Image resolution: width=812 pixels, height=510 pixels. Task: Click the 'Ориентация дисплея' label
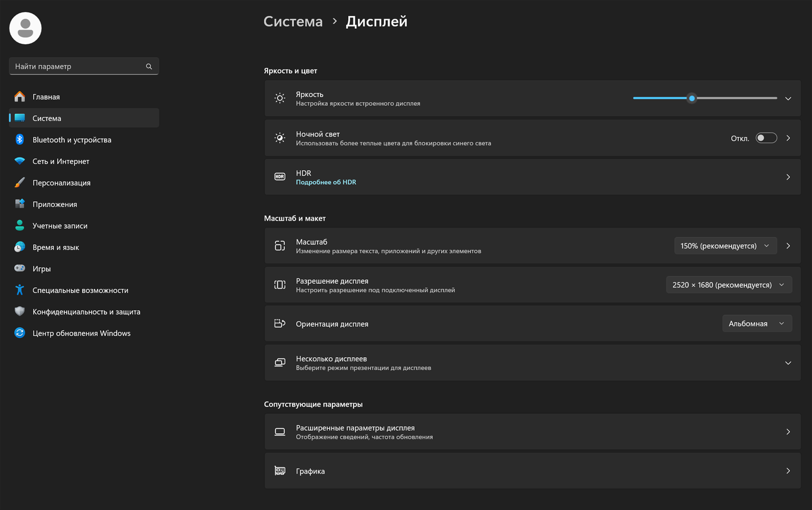[332, 324]
